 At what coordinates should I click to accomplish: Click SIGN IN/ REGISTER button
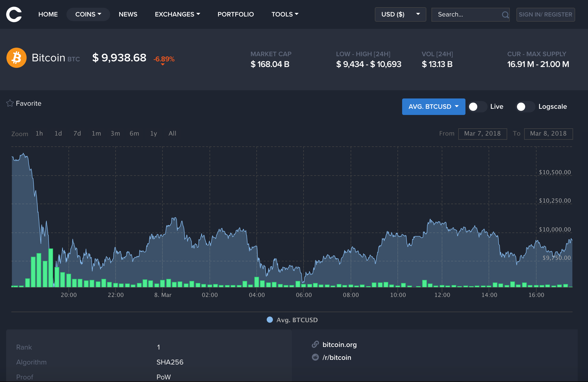point(545,14)
